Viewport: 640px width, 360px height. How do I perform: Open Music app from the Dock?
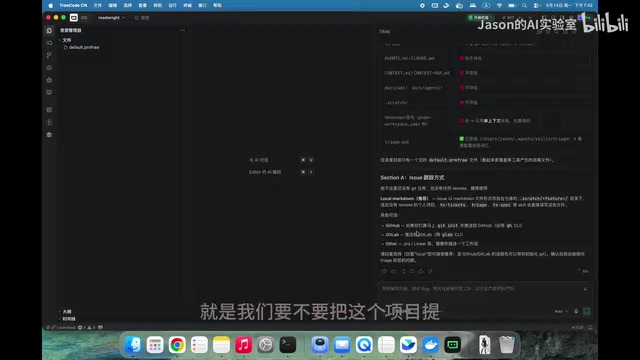tap(243, 345)
